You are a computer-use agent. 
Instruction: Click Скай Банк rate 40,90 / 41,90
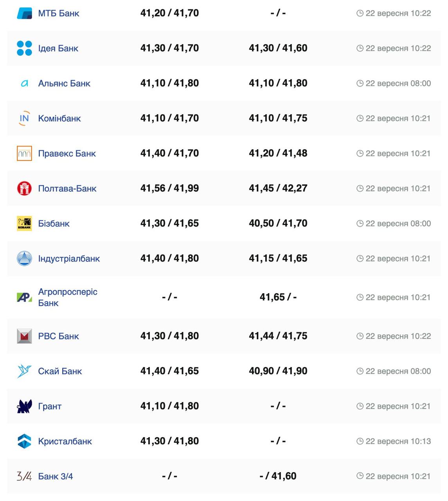pos(278,371)
